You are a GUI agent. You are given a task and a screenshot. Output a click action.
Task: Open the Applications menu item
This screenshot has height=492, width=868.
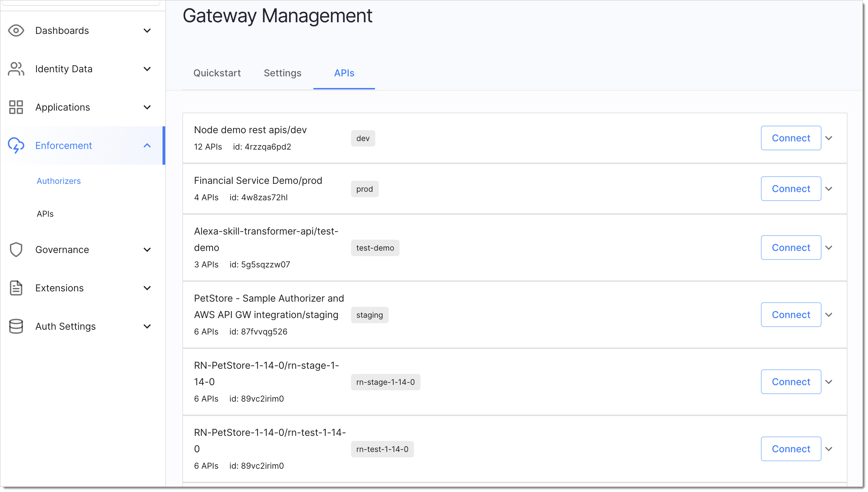(x=63, y=107)
